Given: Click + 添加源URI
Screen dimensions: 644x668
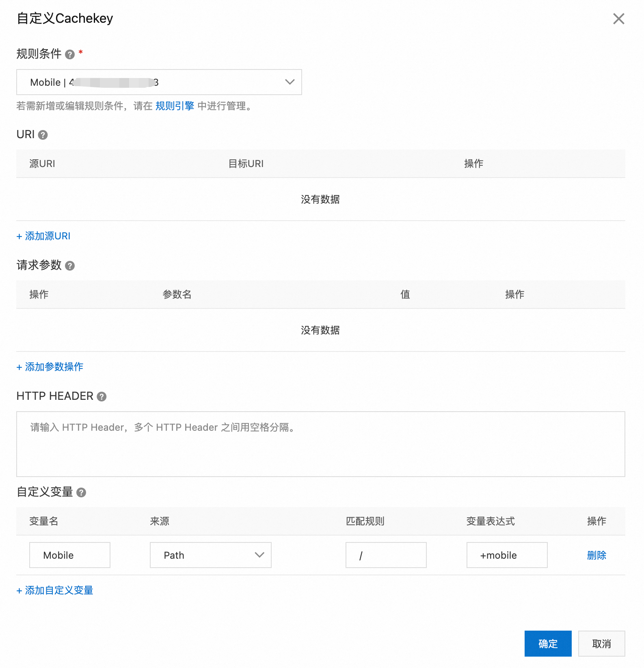Looking at the screenshot, I should pos(43,236).
